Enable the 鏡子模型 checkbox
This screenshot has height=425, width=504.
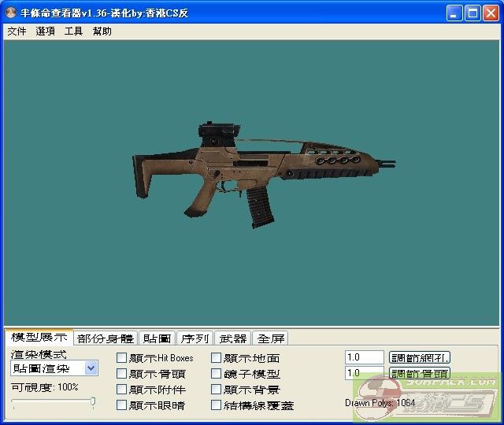(x=216, y=374)
